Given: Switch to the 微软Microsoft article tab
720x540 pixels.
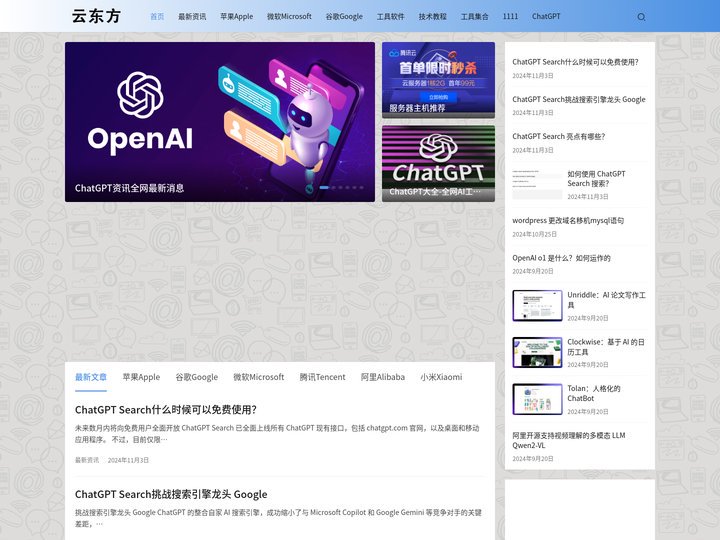Looking at the screenshot, I should tap(259, 377).
